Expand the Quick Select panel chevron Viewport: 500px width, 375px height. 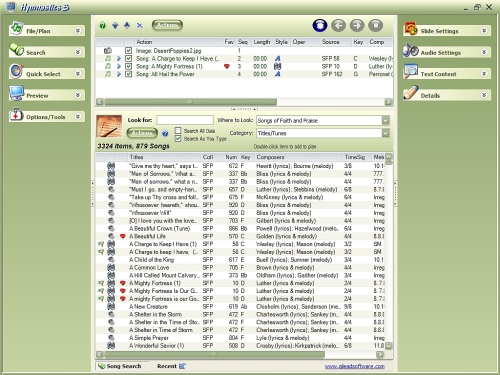click(78, 73)
